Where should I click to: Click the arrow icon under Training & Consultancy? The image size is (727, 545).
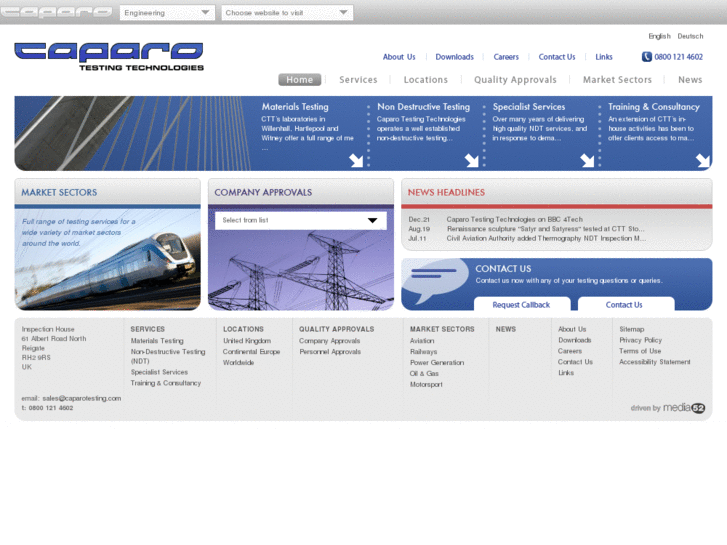tap(702, 160)
